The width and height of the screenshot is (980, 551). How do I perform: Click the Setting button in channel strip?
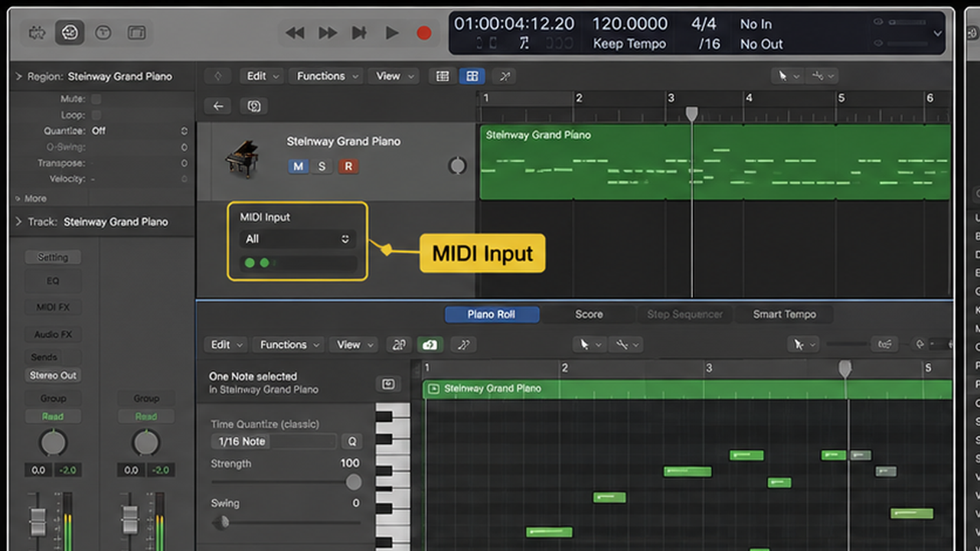(x=53, y=257)
